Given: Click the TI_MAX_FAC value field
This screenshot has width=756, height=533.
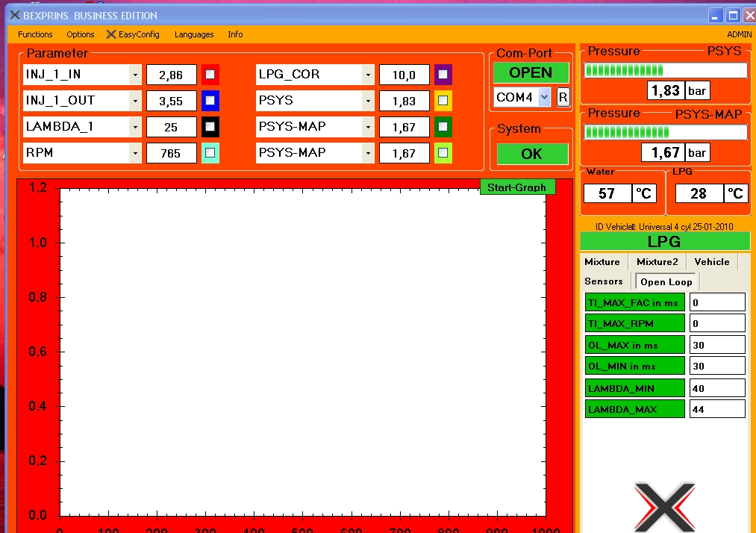Looking at the screenshot, I should tap(717, 302).
